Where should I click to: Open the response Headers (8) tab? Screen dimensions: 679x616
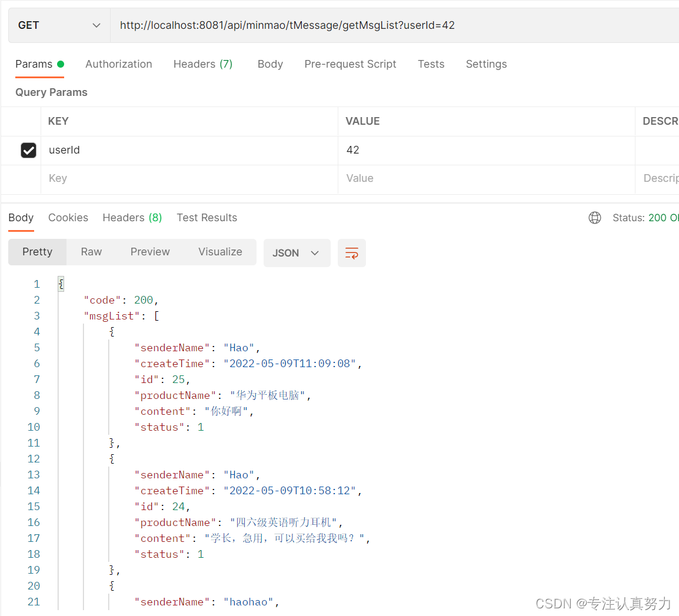coord(132,217)
